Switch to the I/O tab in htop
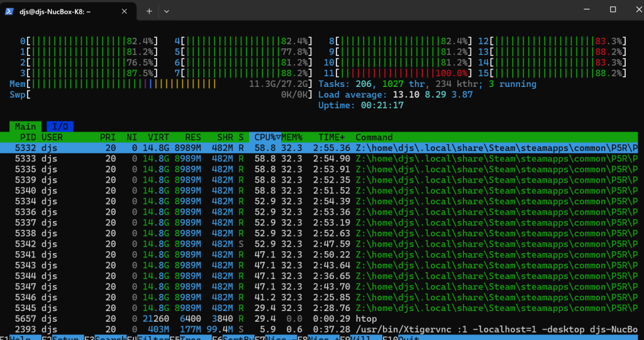644x340 pixels. point(60,127)
